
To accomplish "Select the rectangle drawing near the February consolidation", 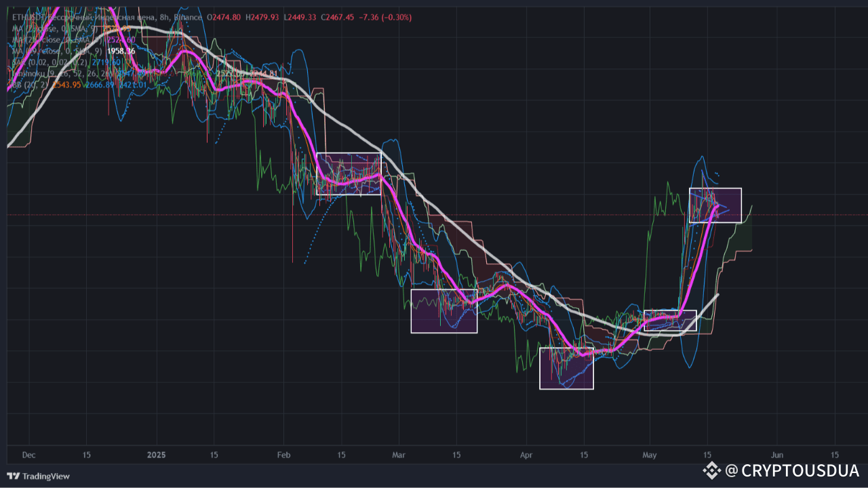I will (x=349, y=173).
